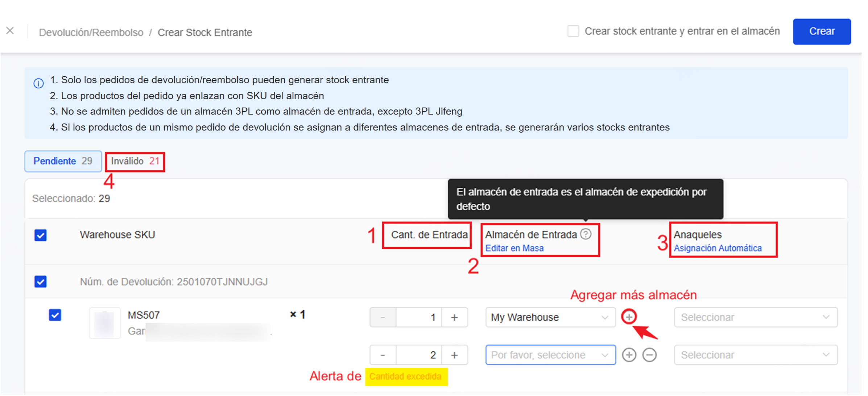The image size is (868, 396).
Task: Click Asignación Automática link
Action: 718,248
